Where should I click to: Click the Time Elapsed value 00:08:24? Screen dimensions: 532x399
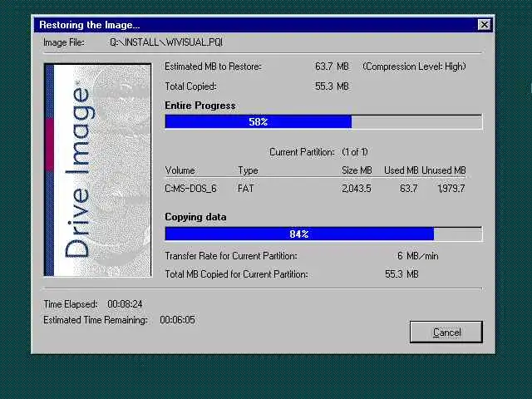click(125, 304)
